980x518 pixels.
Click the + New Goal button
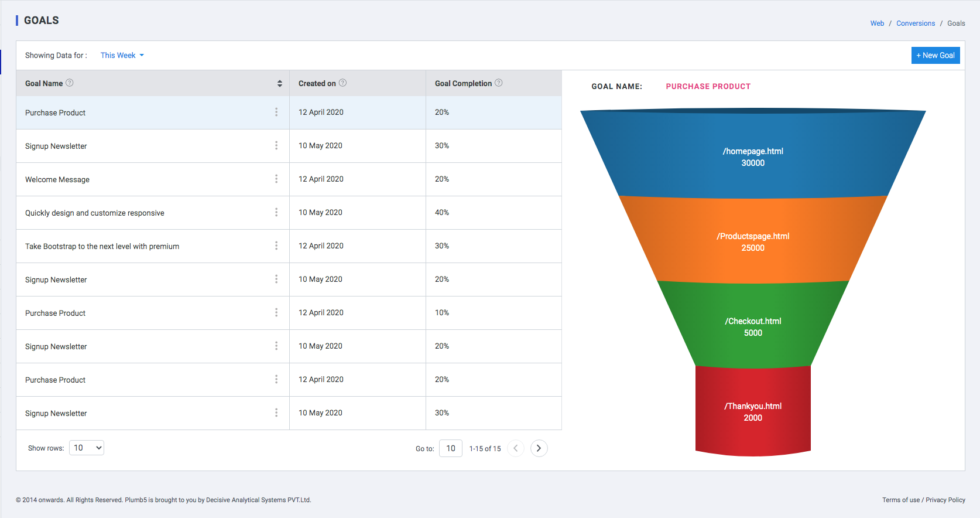point(936,55)
